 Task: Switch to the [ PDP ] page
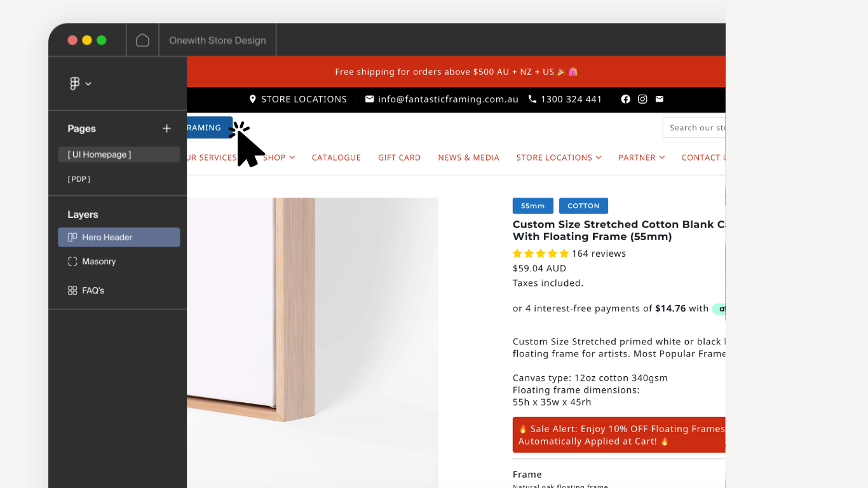pos(79,179)
